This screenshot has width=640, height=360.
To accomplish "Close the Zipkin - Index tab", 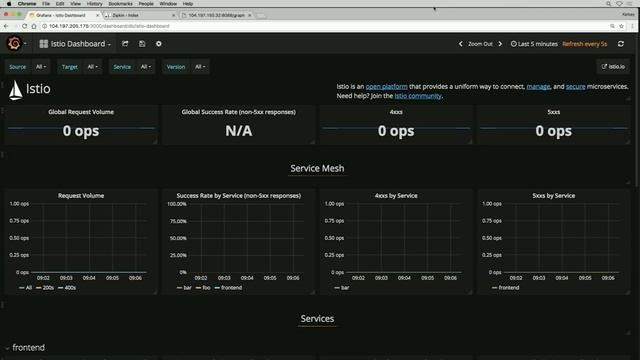I will (173, 15).
